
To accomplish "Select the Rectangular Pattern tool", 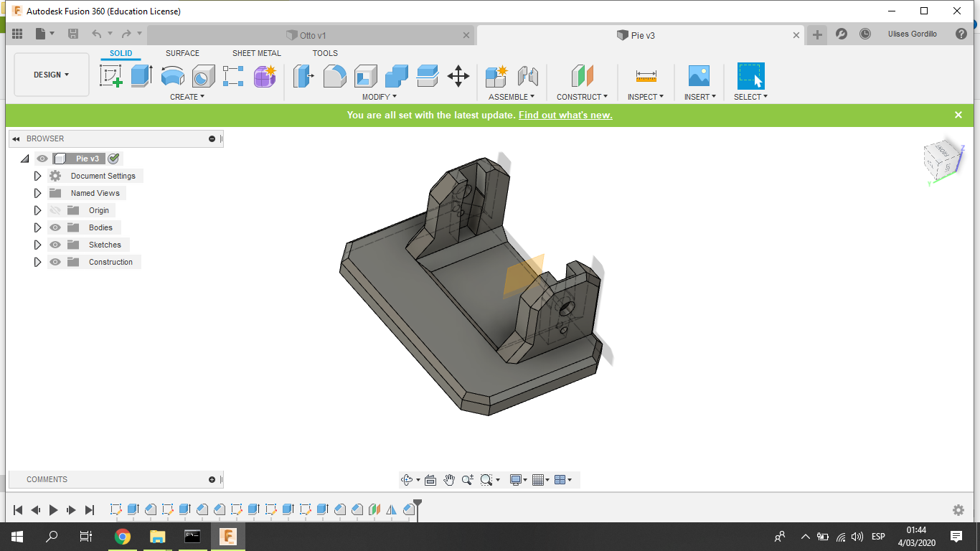I will 233,75.
